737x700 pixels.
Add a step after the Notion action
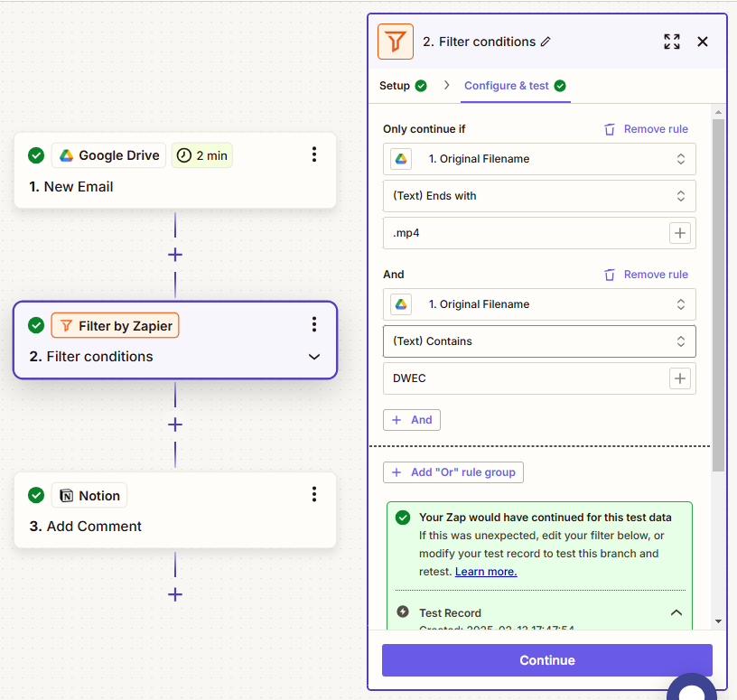[175, 594]
